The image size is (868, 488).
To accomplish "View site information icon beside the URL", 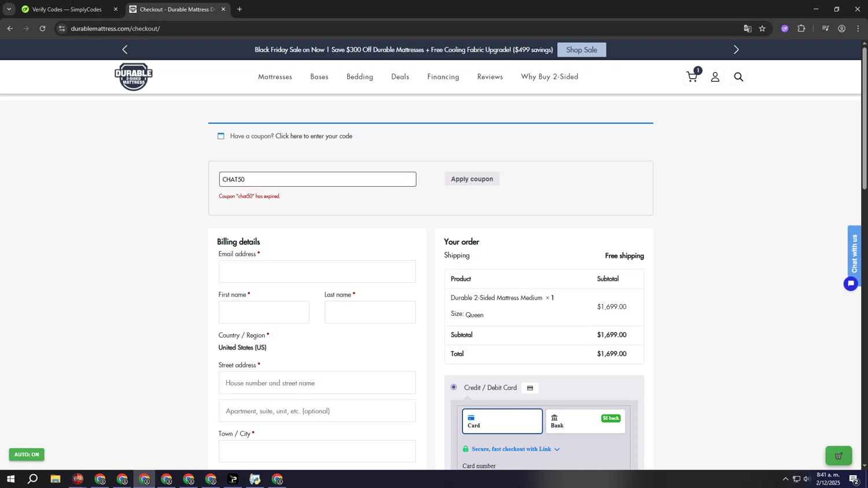I will [x=62, y=28].
